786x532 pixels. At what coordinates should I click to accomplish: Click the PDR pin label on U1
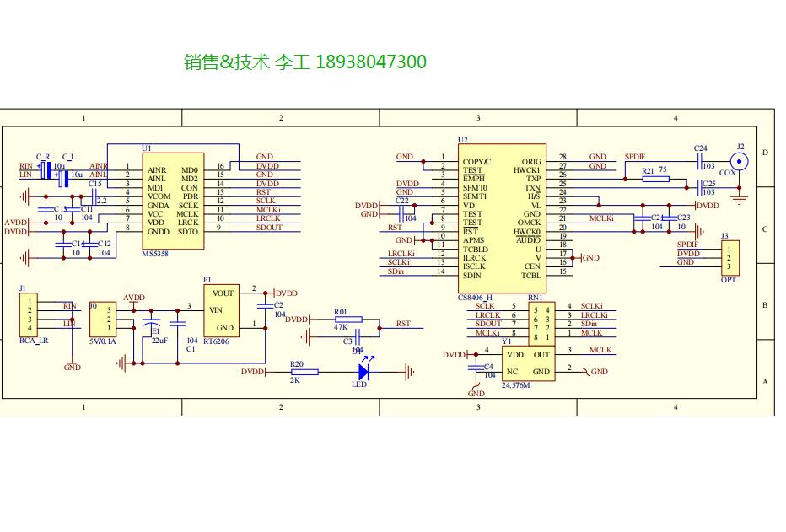click(191, 196)
